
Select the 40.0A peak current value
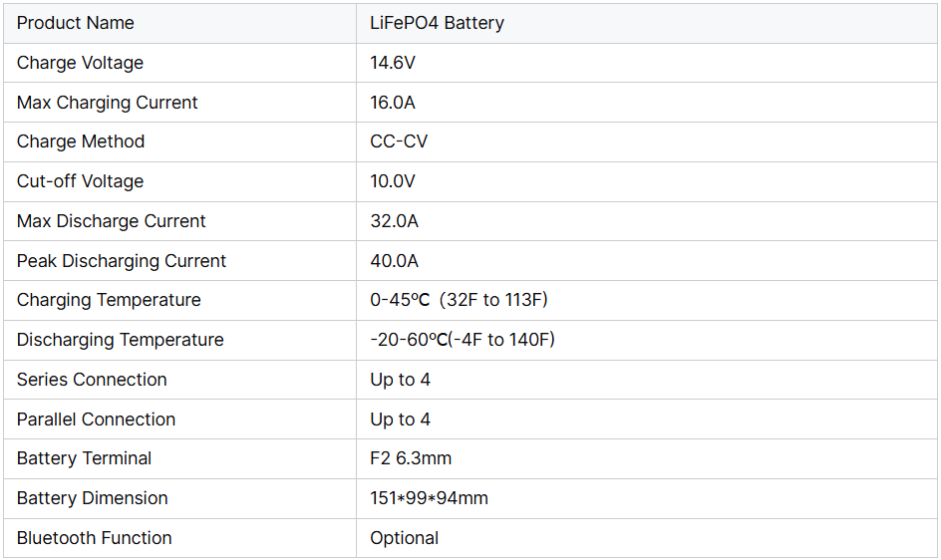[395, 261]
